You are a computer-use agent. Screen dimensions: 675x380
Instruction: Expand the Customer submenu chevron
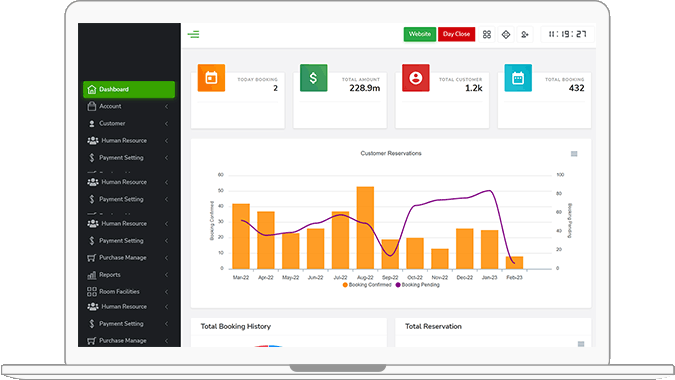point(167,124)
